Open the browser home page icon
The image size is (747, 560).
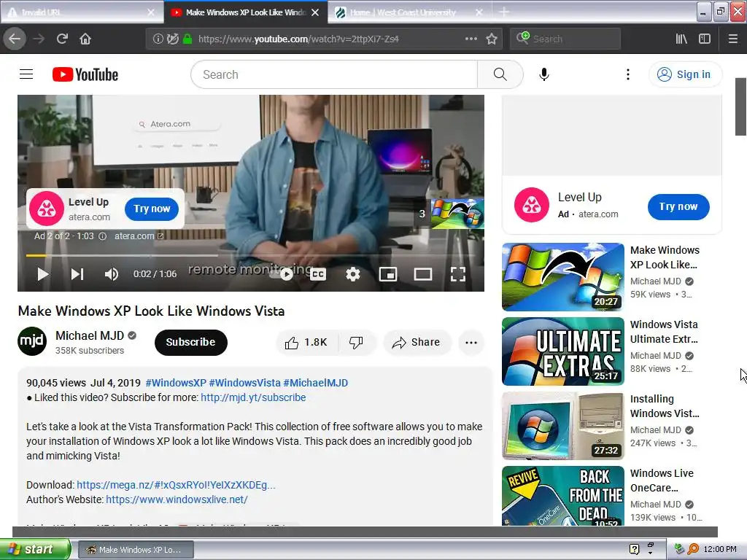click(85, 39)
